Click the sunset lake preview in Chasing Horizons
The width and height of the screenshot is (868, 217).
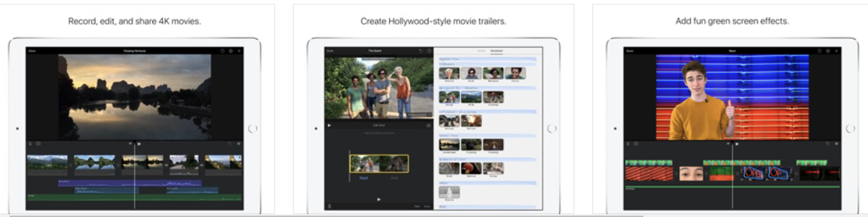pyautogui.click(x=134, y=97)
